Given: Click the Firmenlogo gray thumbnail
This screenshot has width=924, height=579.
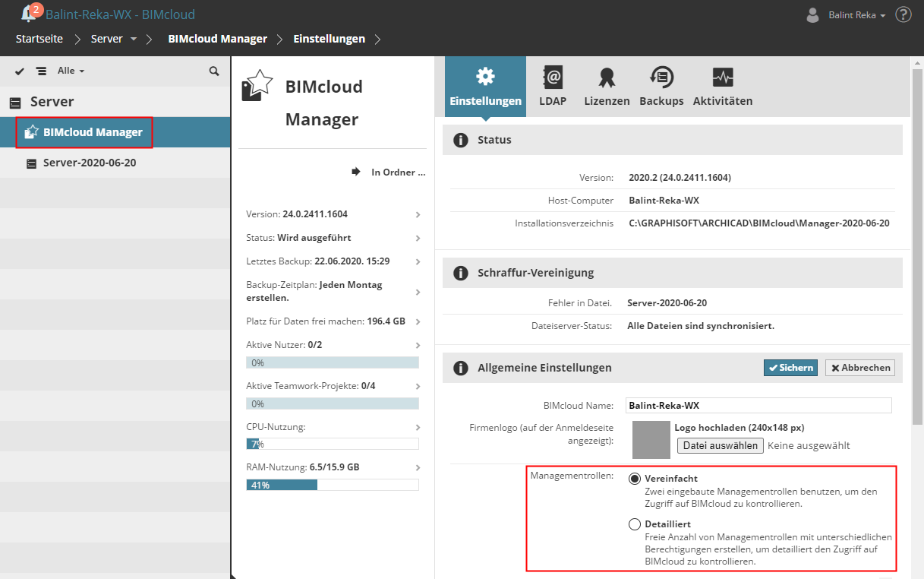Looking at the screenshot, I should pyautogui.click(x=651, y=439).
